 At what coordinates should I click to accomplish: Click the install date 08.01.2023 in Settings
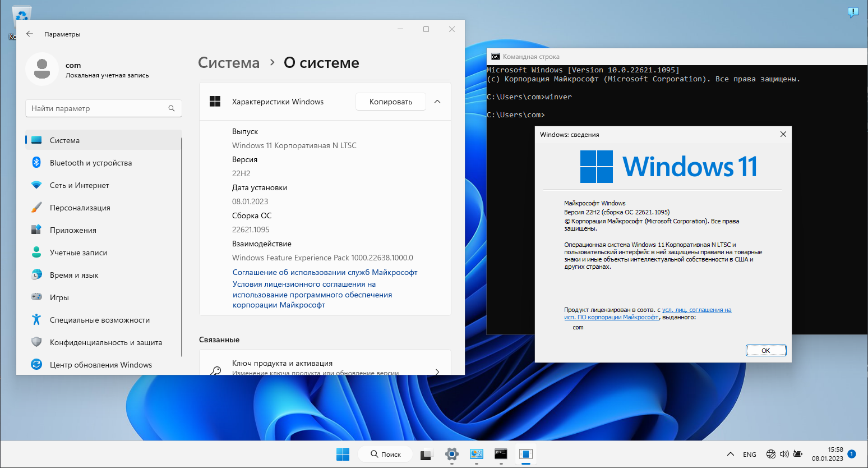point(250,201)
